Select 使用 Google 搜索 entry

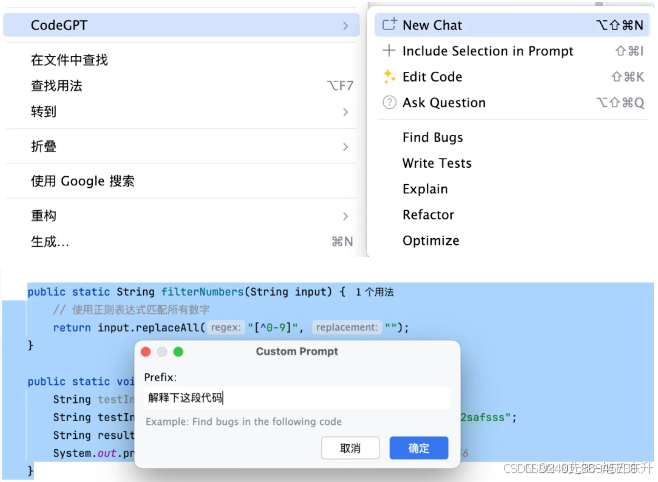coord(181,181)
